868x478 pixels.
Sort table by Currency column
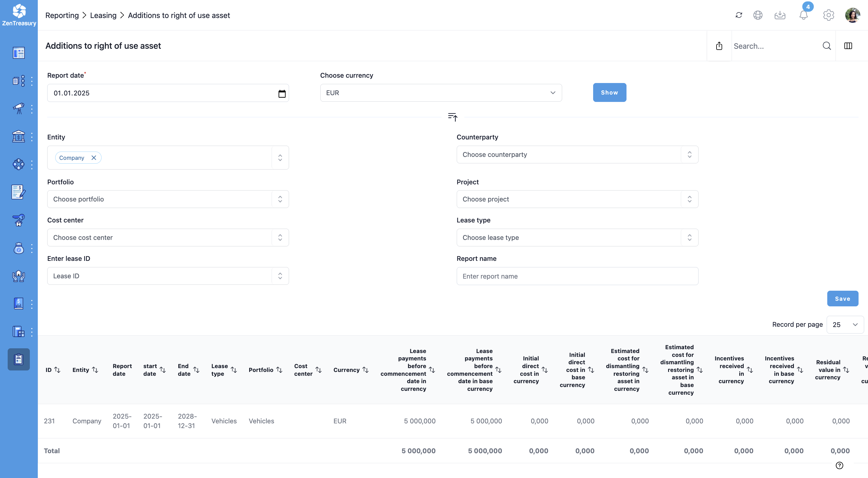pyautogui.click(x=366, y=370)
